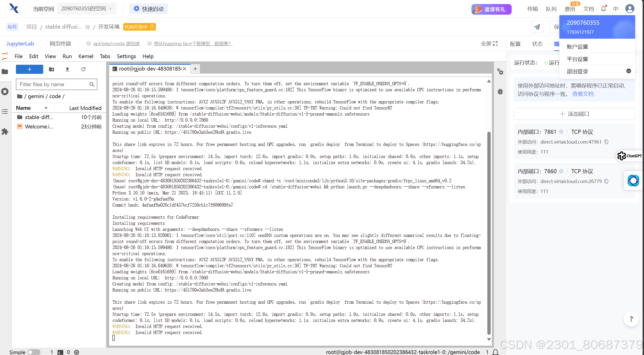Switch language using the 中 selector

pyautogui.click(x=616, y=9)
